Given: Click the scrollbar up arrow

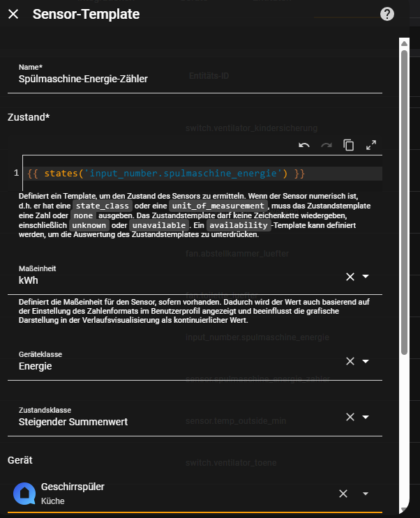Looking at the screenshot, I should pos(403,43).
